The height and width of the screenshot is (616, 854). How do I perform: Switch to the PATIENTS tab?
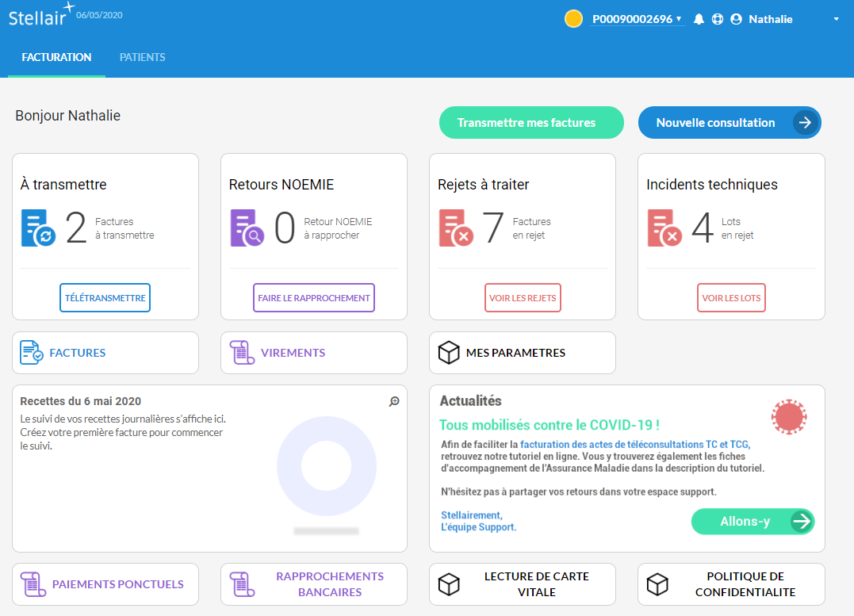pyautogui.click(x=142, y=57)
